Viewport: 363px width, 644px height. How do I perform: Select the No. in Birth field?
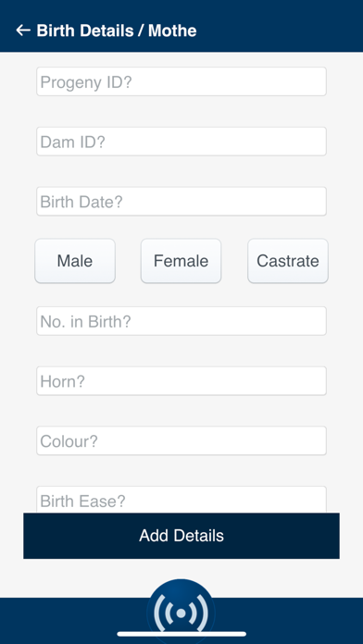(181, 321)
